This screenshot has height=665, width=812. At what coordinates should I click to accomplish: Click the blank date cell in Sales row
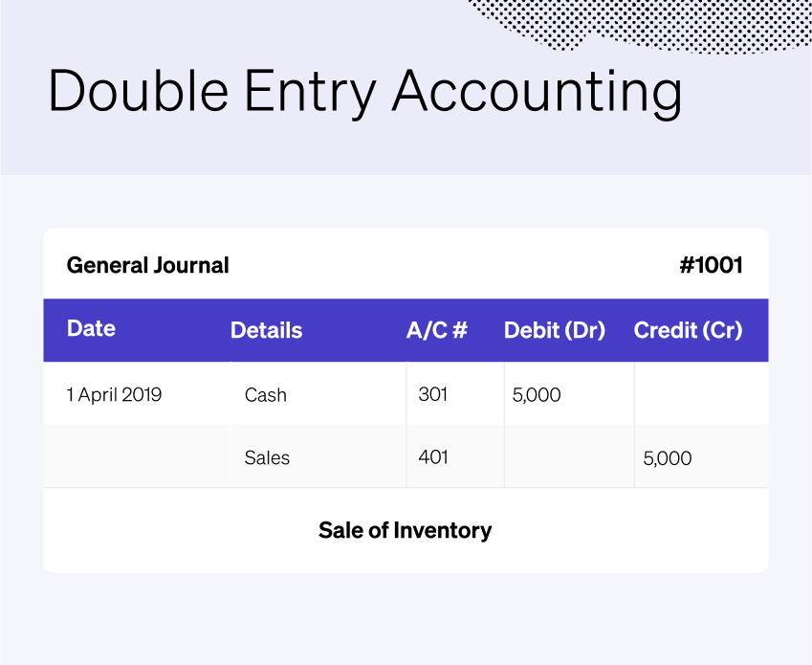[136, 457]
